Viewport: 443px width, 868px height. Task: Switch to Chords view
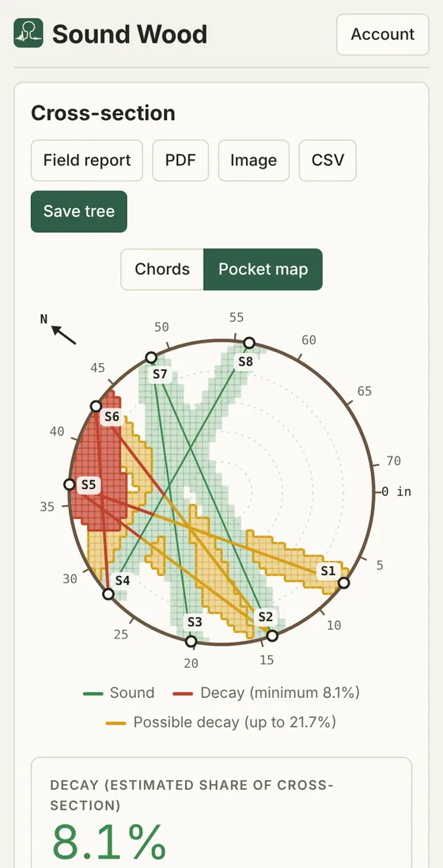click(x=162, y=270)
